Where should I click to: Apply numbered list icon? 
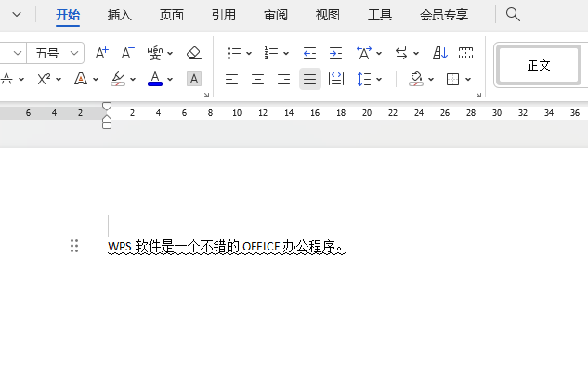(x=271, y=53)
